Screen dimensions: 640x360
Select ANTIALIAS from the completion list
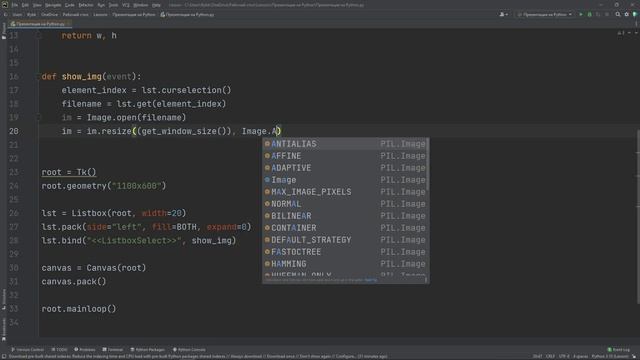click(x=345, y=144)
